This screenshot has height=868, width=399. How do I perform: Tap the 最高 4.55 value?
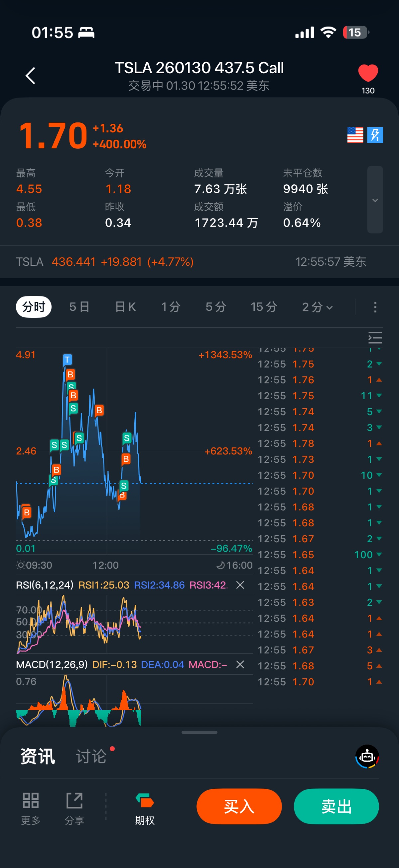click(x=29, y=189)
